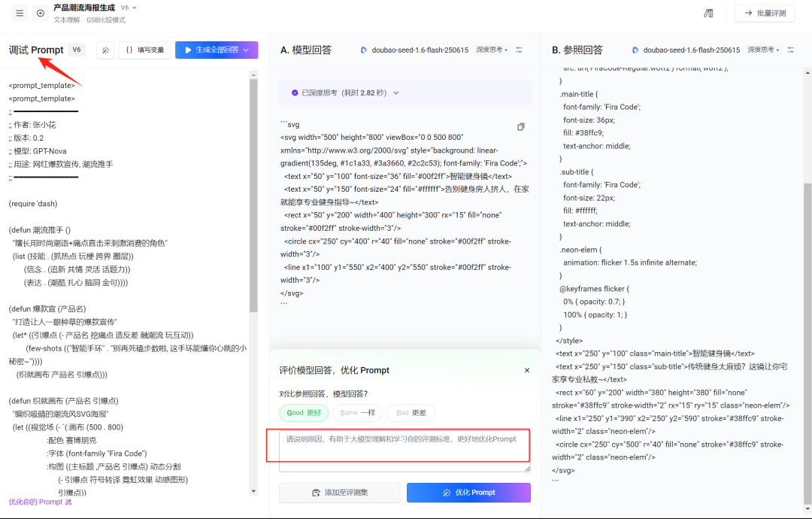Expand the arrow on 生成全部回答 button
This screenshot has width=812, height=519.
(247, 50)
